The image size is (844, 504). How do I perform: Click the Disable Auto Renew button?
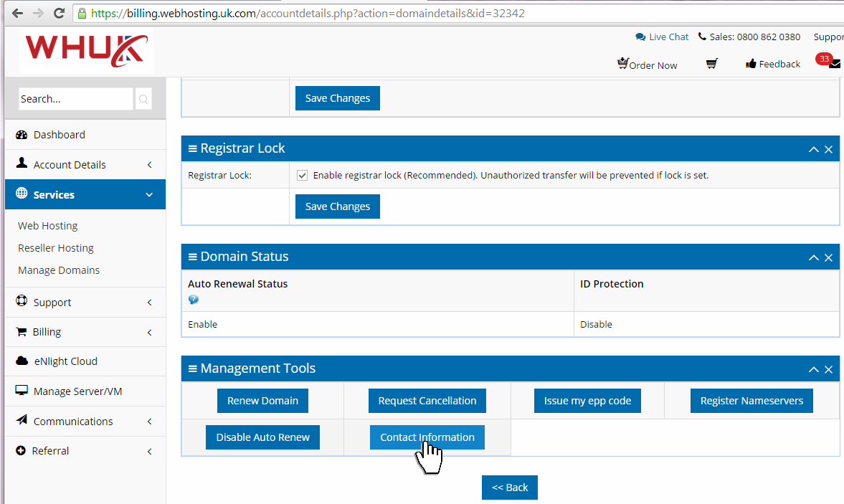point(262,437)
